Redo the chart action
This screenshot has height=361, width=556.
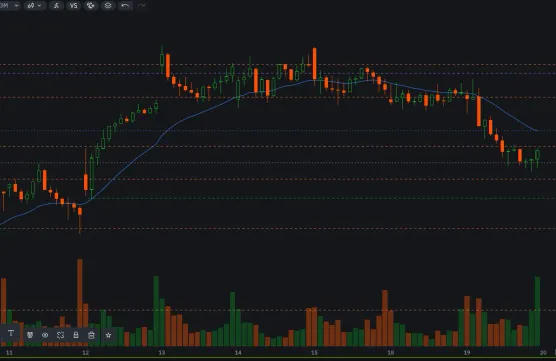tap(141, 5)
